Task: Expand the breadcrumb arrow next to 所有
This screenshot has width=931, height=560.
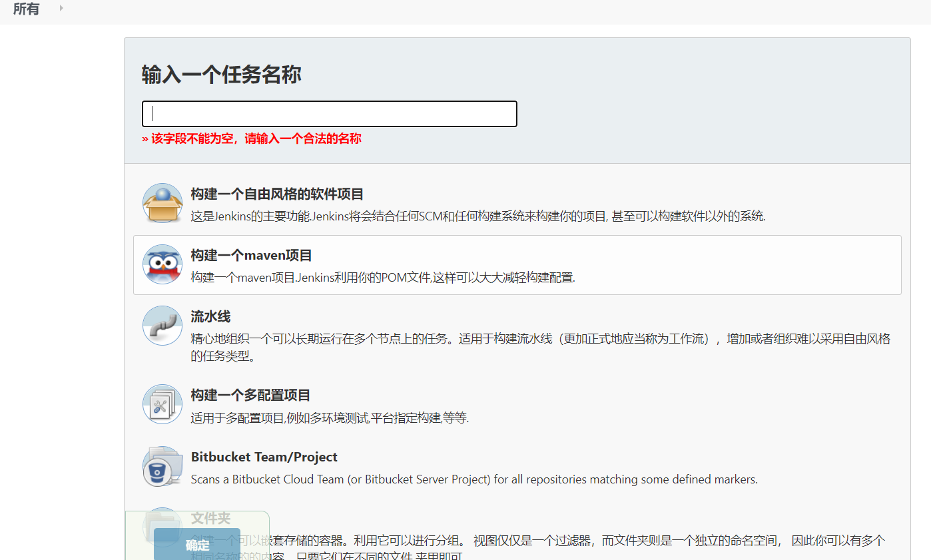Action: 61,8
